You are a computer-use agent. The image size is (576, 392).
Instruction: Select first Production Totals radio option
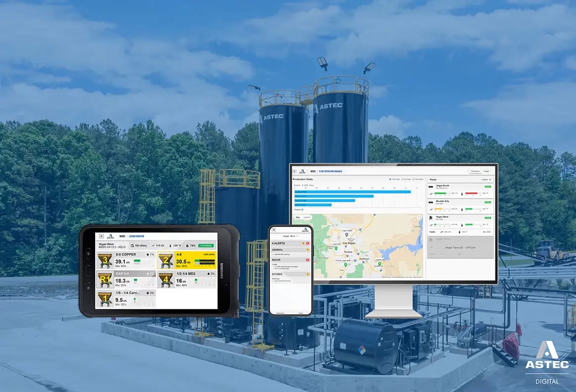[390, 179]
